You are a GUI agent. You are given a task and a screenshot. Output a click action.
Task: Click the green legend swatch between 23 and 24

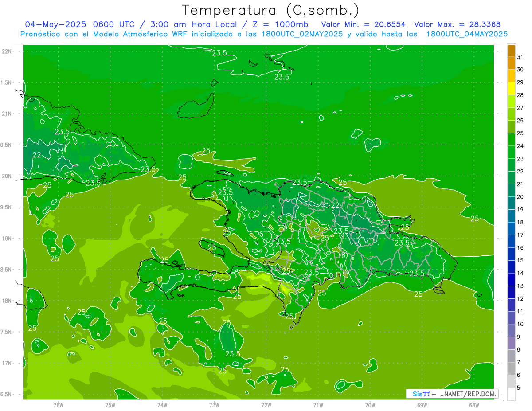point(511,152)
